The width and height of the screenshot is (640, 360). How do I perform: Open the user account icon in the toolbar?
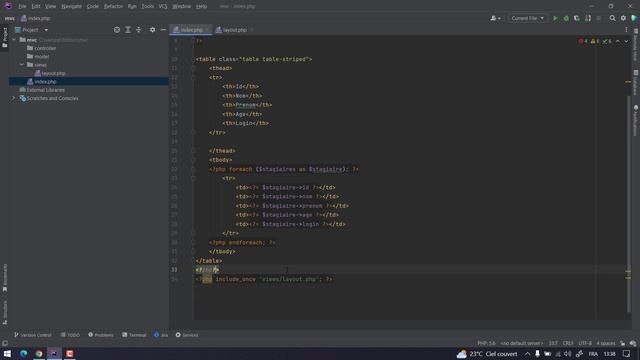495,18
